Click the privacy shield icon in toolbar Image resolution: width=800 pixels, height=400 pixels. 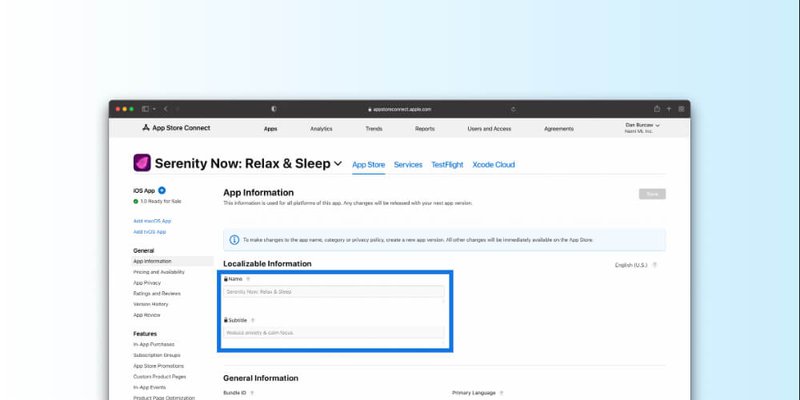tap(274, 109)
